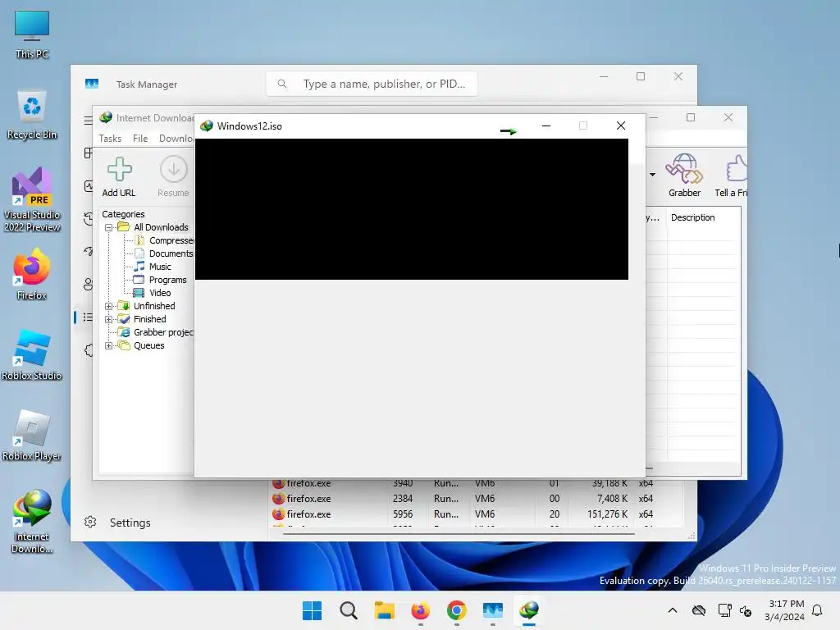Show hidden system tray icons
The height and width of the screenshot is (630, 840).
point(673,610)
